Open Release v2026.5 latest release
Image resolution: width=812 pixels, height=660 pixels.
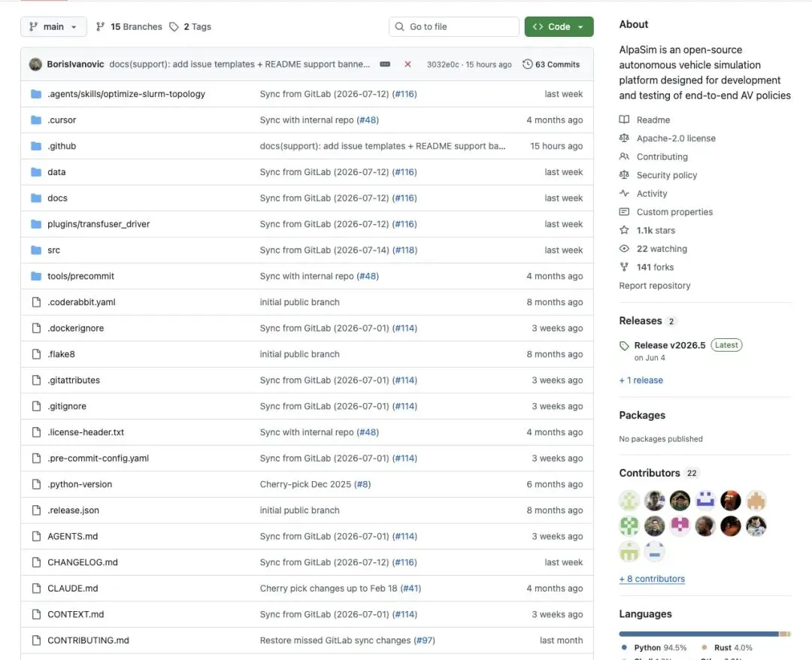click(x=670, y=345)
